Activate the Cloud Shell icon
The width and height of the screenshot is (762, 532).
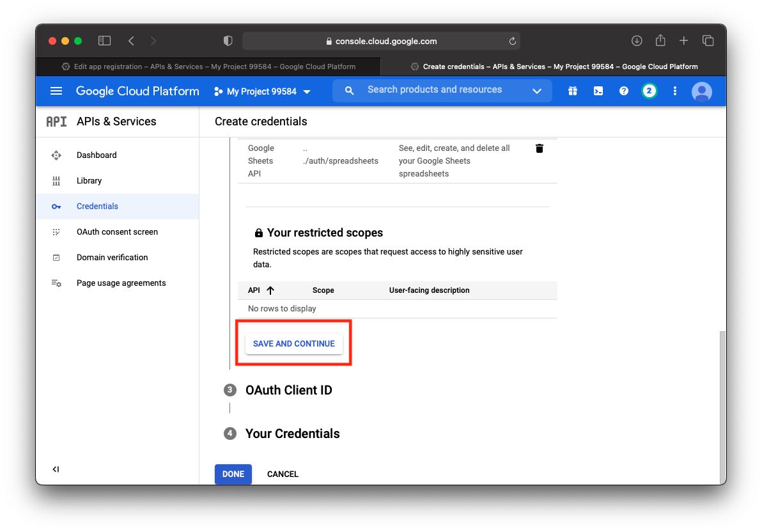click(598, 91)
